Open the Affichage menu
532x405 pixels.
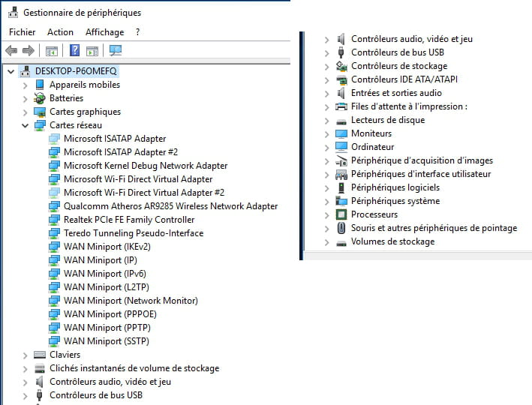[x=104, y=32]
